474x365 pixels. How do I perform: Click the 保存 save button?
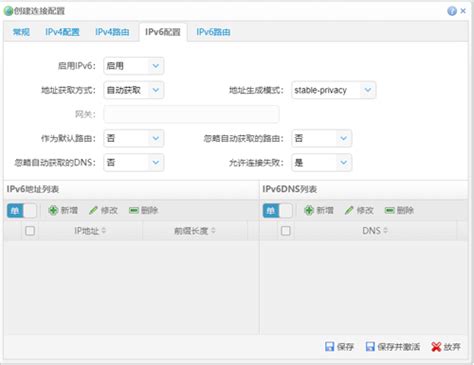pyautogui.click(x=339, y=347)
